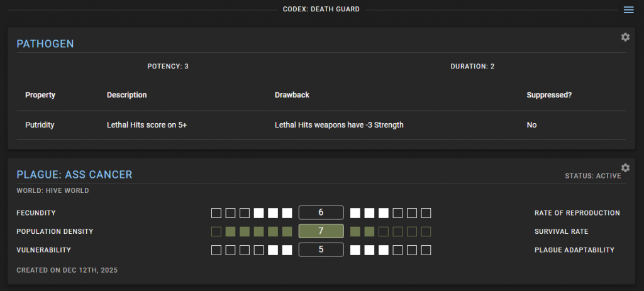Select the Population Density value box showing 7
Viewport: 644px width, 291px height.
[321, 231]
